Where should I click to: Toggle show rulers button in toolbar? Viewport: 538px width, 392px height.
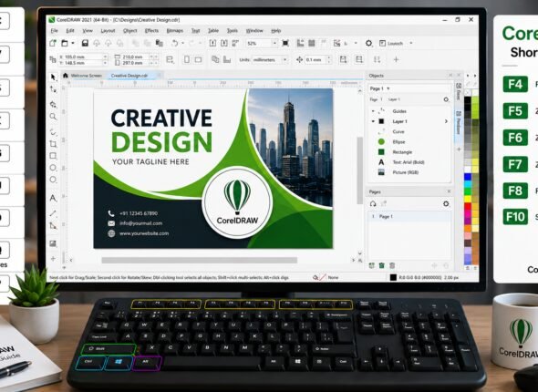tap(300, 43)
